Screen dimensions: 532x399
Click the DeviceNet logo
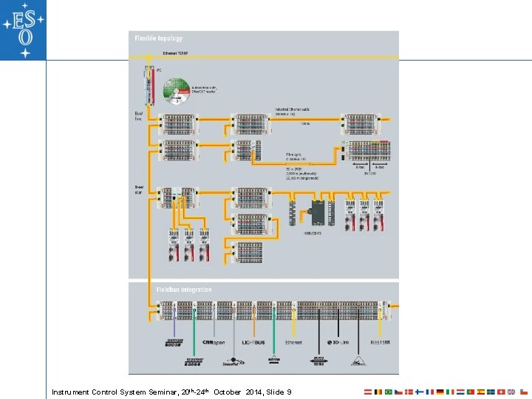233,361
